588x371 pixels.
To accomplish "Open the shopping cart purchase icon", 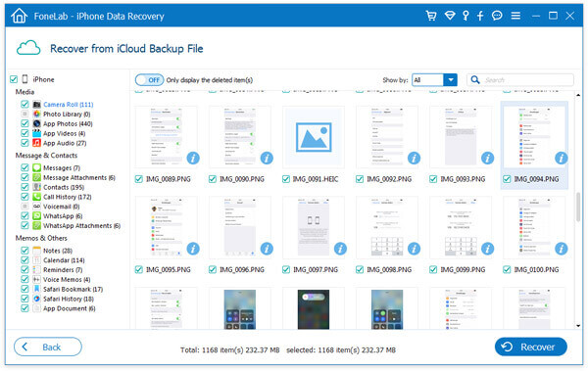I will tap(431, 16).
